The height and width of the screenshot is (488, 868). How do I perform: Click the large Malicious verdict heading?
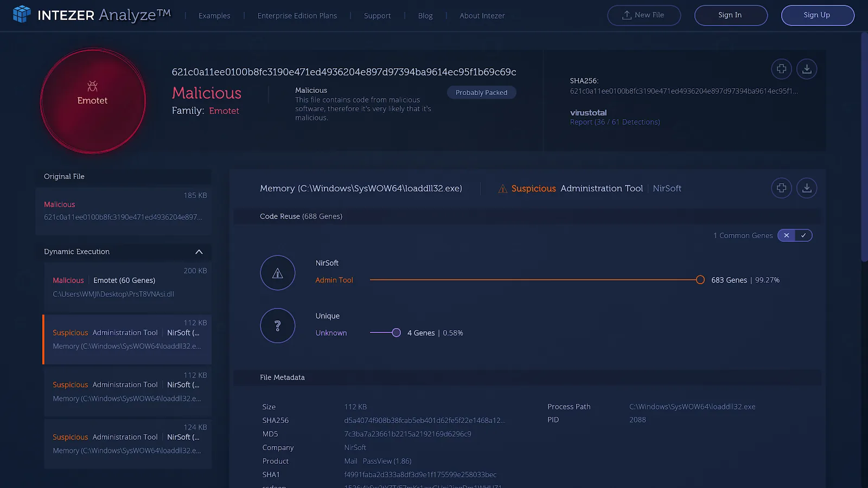point(207,93)
